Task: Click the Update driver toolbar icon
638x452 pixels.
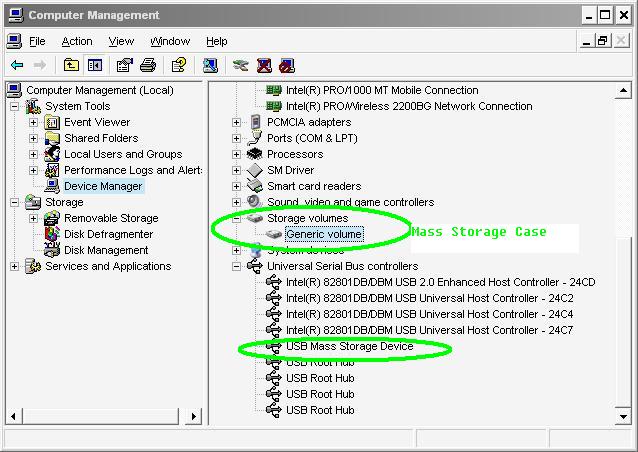Action: pos(240,65)
